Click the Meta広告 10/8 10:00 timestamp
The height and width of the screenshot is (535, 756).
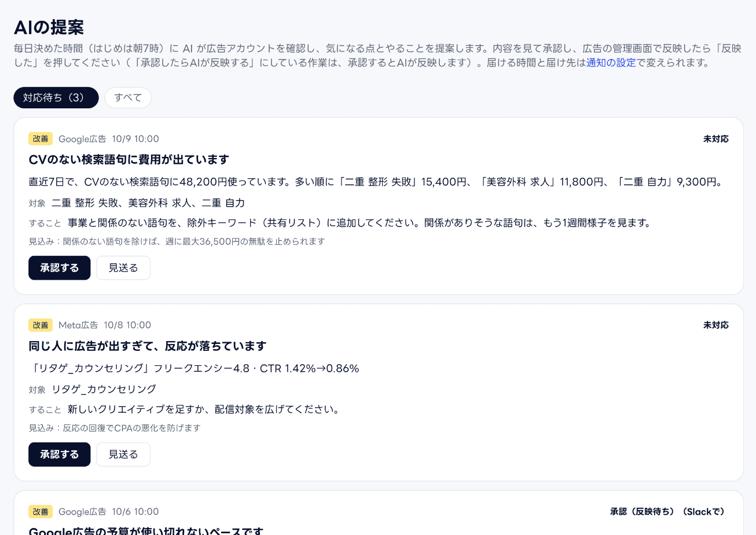point(105,325)
